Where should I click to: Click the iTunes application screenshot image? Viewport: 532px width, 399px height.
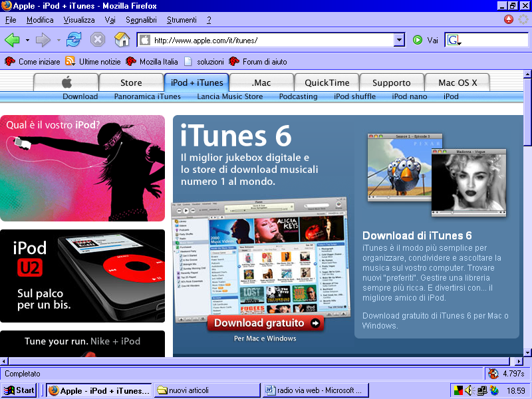click(x=261, y=259)
